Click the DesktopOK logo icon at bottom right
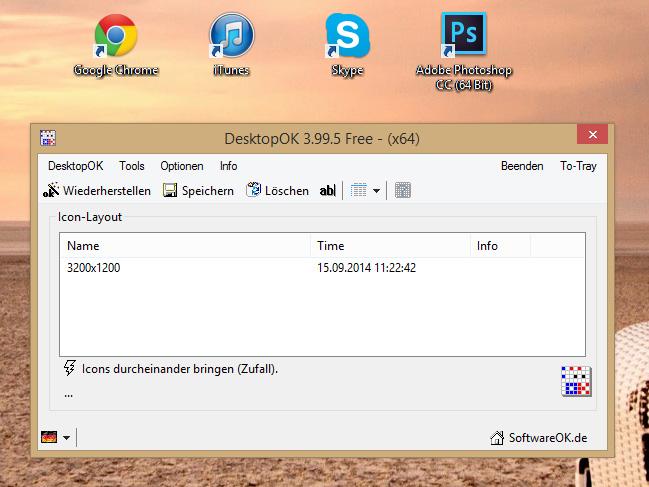Viewport: 649px width, 487px height. (x=576, y=382)
